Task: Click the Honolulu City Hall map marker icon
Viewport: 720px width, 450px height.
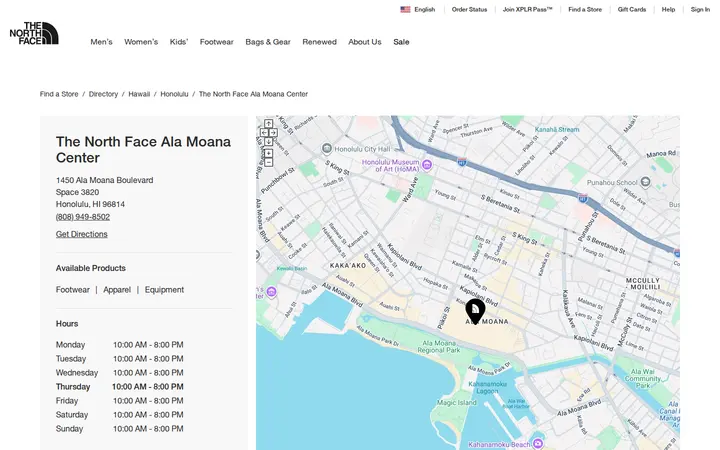Action: 326,148
